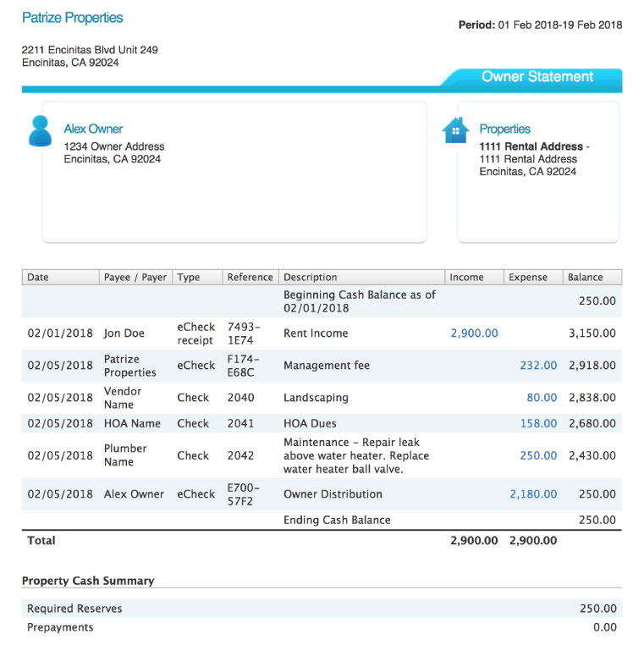Image resolution: width=644 pixels, height=656 pixels.
Task: Click the Date column header
Action: 61,278
